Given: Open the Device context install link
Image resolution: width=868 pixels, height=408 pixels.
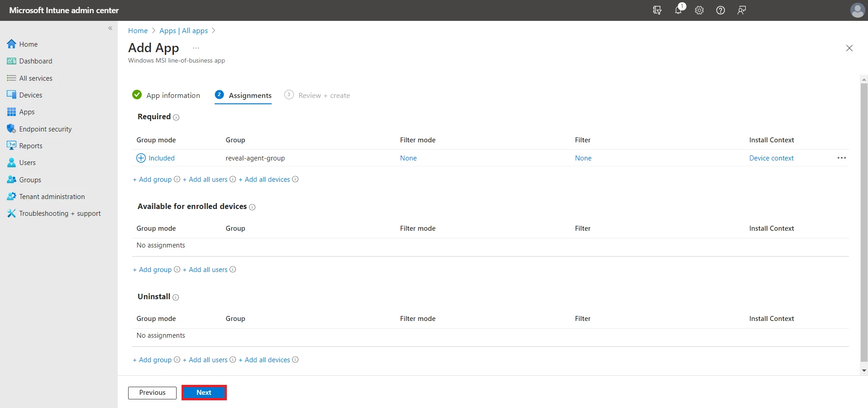Looking at the screenshot, I should (x=772, y=158).
